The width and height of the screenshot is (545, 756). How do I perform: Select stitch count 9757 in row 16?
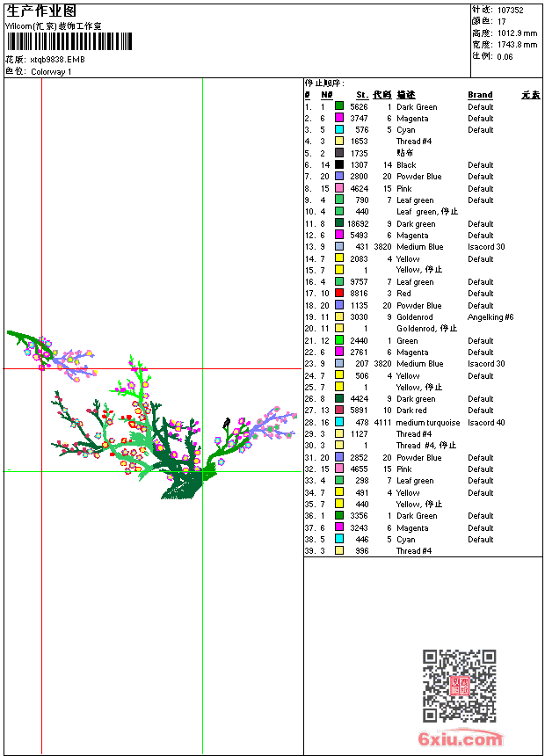(359, 282)
